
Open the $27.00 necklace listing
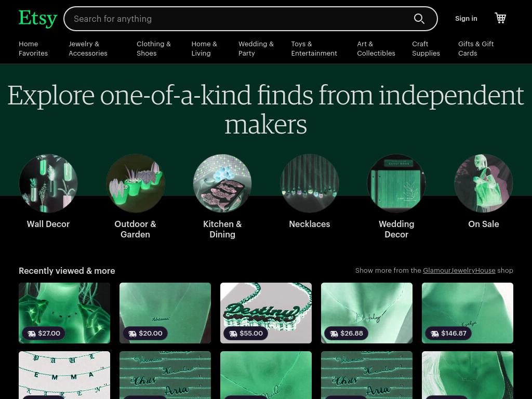point(64,313)
